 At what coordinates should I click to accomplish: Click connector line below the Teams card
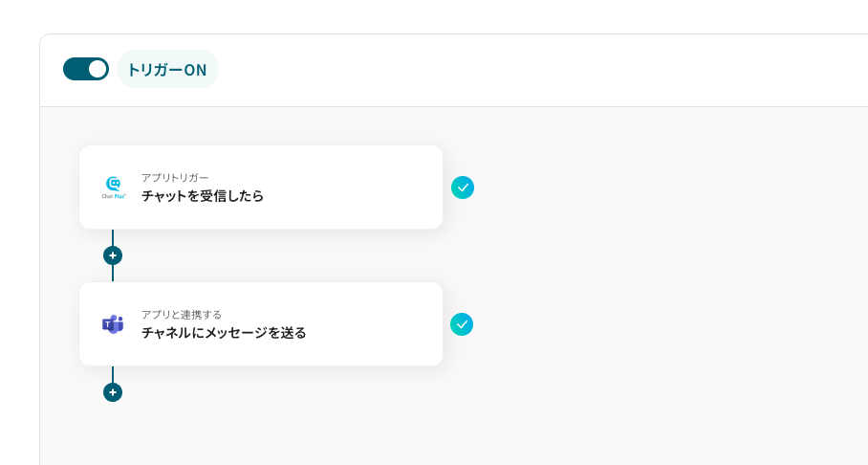click(113, 374)
